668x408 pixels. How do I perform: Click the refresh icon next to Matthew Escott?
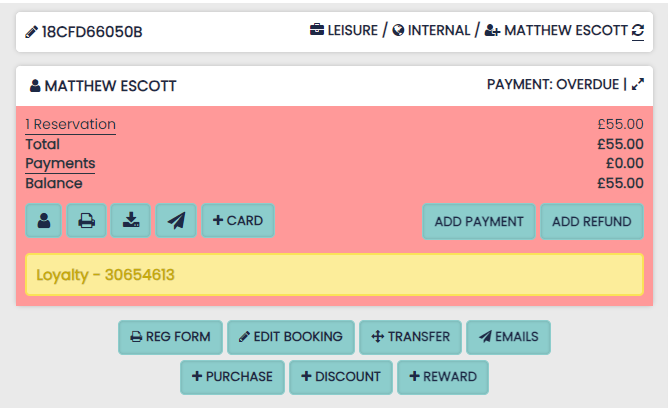point(638,32)
